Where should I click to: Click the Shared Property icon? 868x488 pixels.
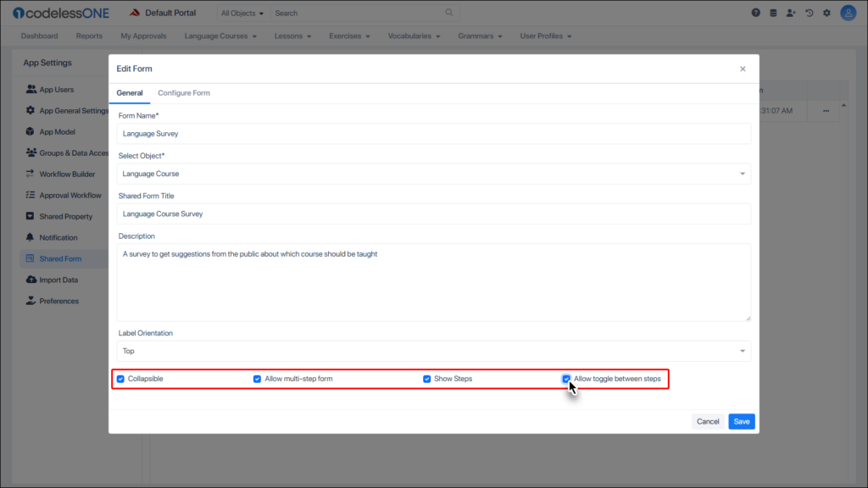click(x=30, y=216)
